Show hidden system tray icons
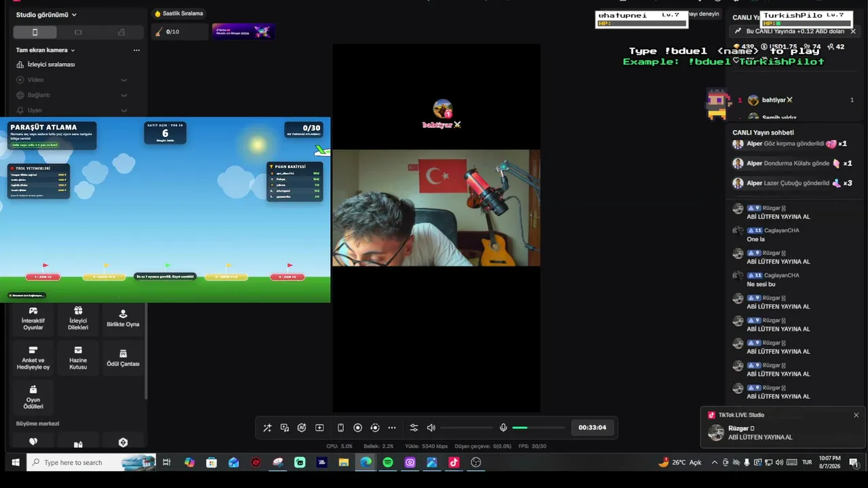 click(714, 463)
